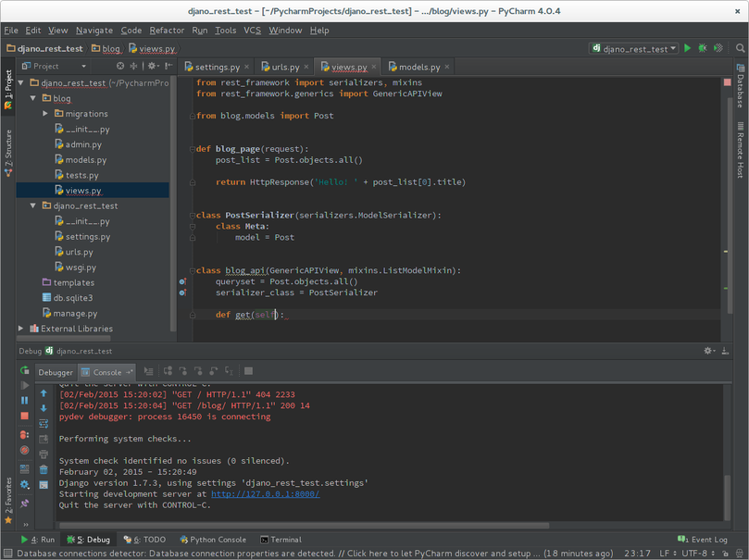
Task: Click Step Out debugger icon
Action: [x=214, y=371]
